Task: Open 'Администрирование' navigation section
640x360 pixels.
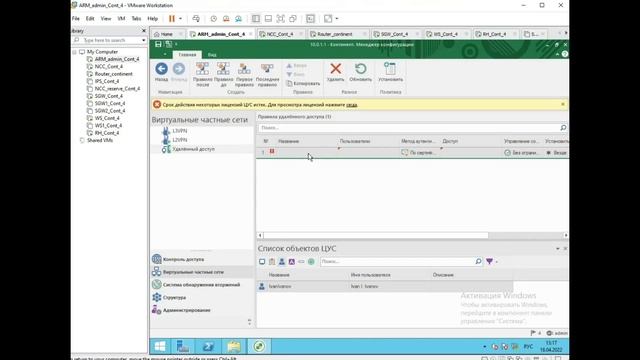Action: (186, 310)
